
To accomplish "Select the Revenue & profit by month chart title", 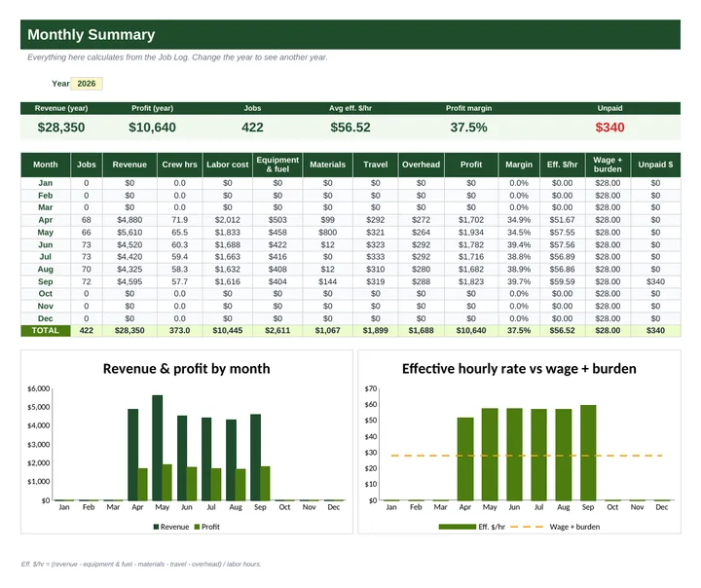I will (186, 368).
